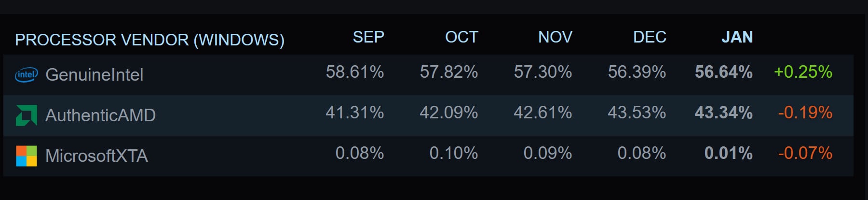The height and width of the screenshot is (200, 868).
Task: Click AMD's December value 43.53%
Action: pyautogui.click(x=637, y=113)
